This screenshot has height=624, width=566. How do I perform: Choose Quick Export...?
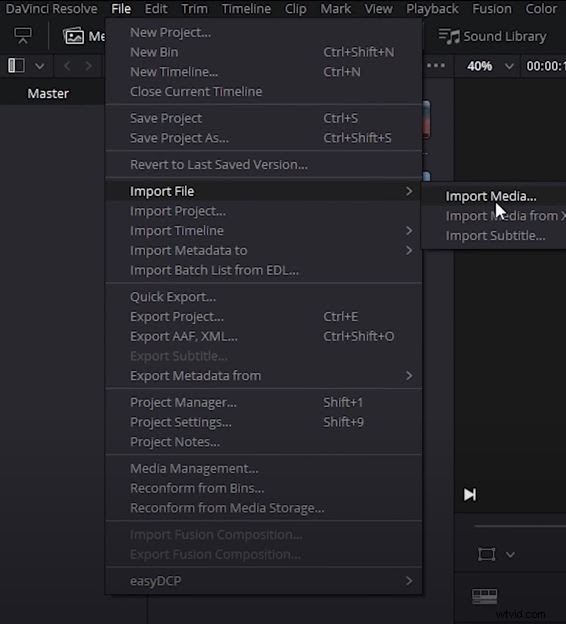[263, 297]
